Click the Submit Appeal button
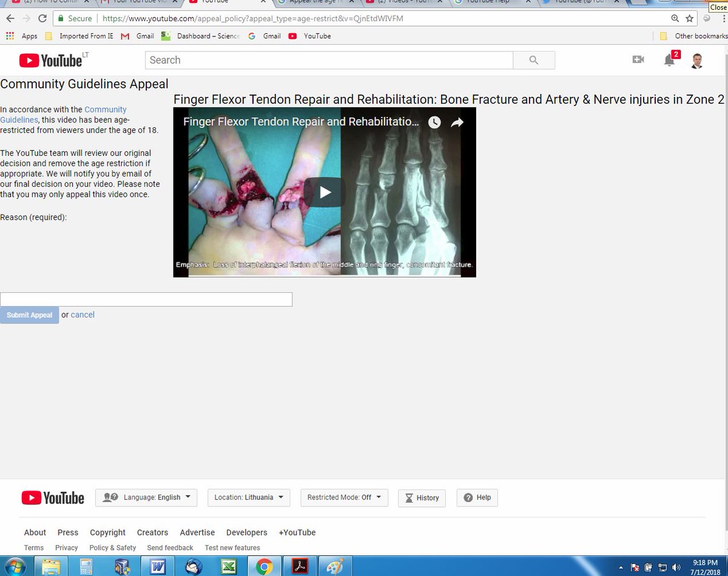Image resolution: width=728 pixels, height=576 pixels. point(29,315)
